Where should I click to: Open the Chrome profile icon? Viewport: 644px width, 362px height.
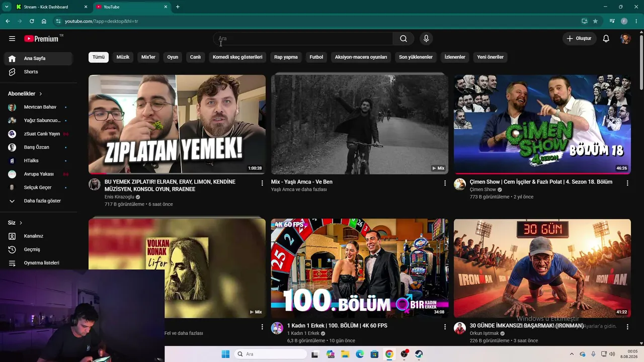pos(624,21)
